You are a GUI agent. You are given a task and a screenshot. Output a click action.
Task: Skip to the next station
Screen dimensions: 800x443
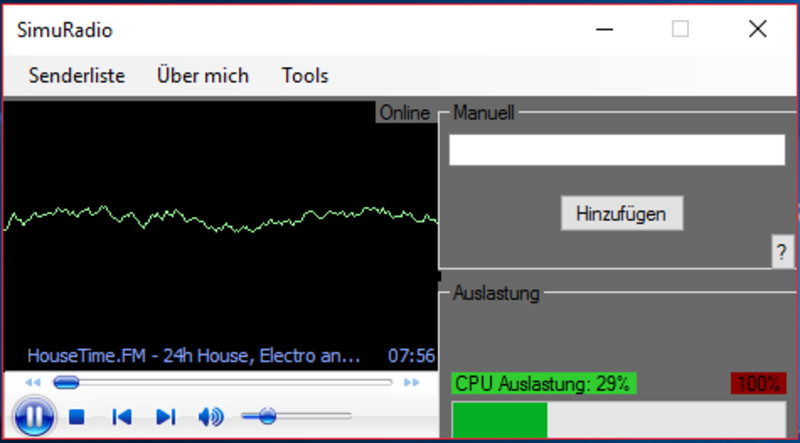pos(166,417)
